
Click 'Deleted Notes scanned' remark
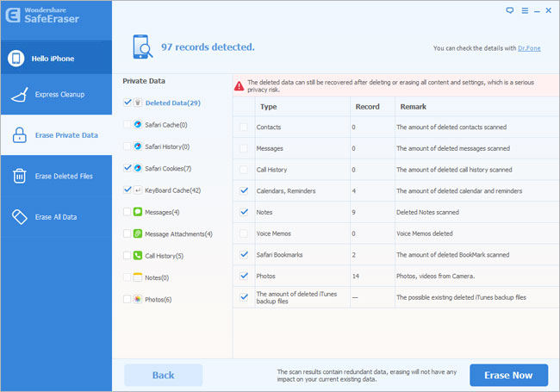[427, 212]
